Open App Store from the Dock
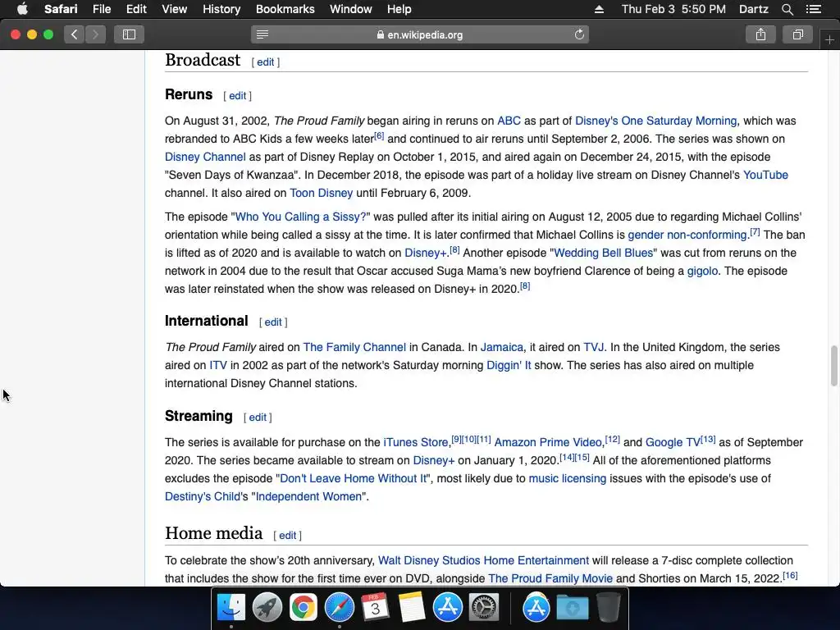The height and width of the screenshot is (630, 840). [447, 607]
